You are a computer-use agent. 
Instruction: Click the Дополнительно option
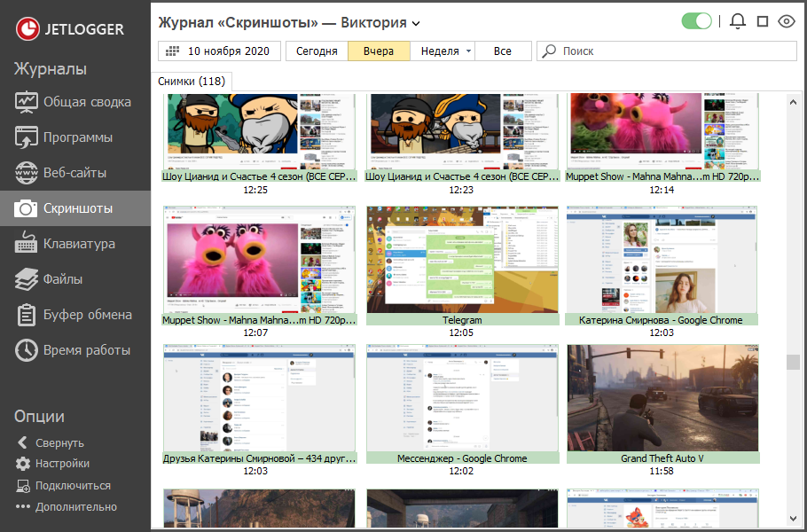tap(76, 507)
